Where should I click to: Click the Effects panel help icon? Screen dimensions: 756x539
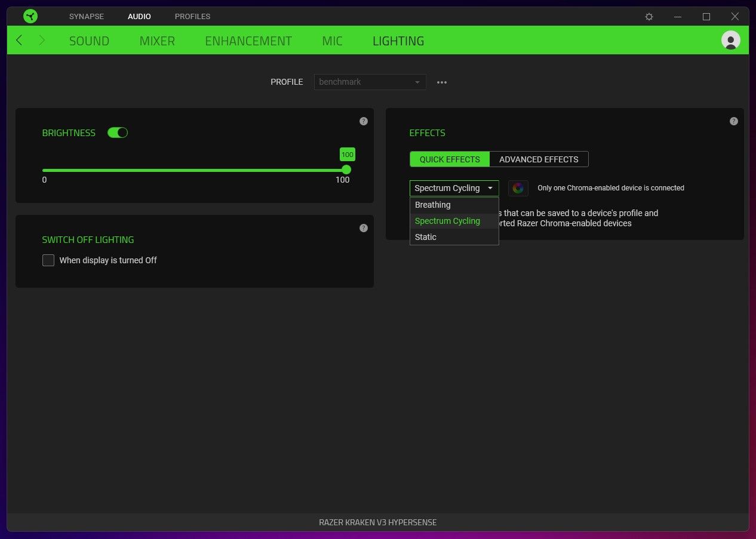[734, 121]
